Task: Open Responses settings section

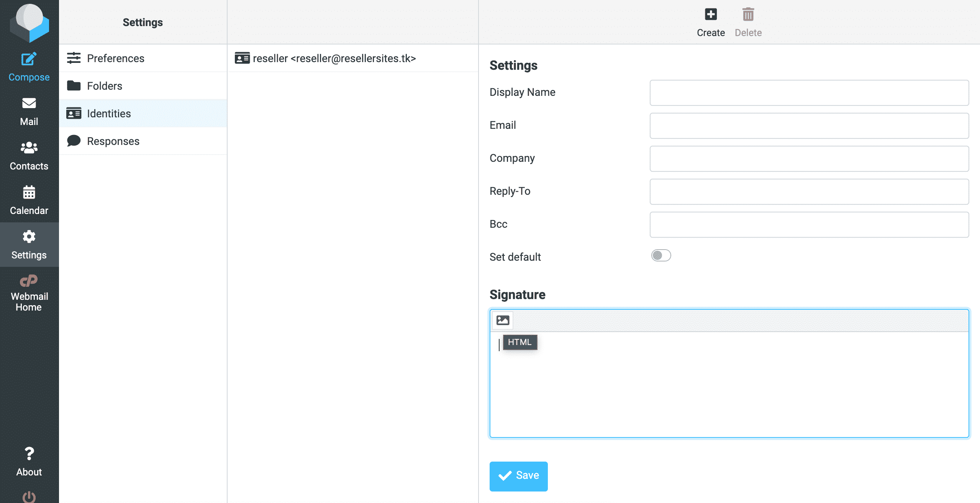Action: pyautogui.click(x=143, y=141)
